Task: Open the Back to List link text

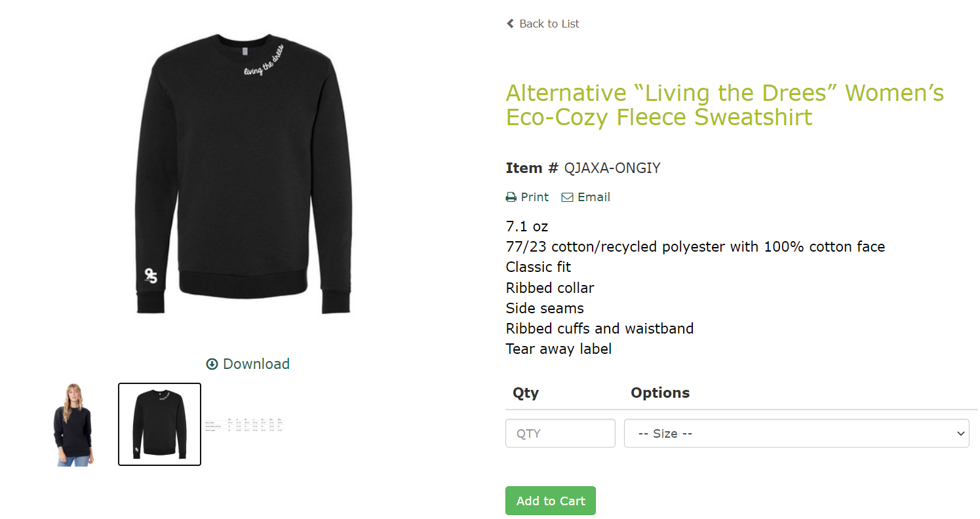Action: [549, 24]
